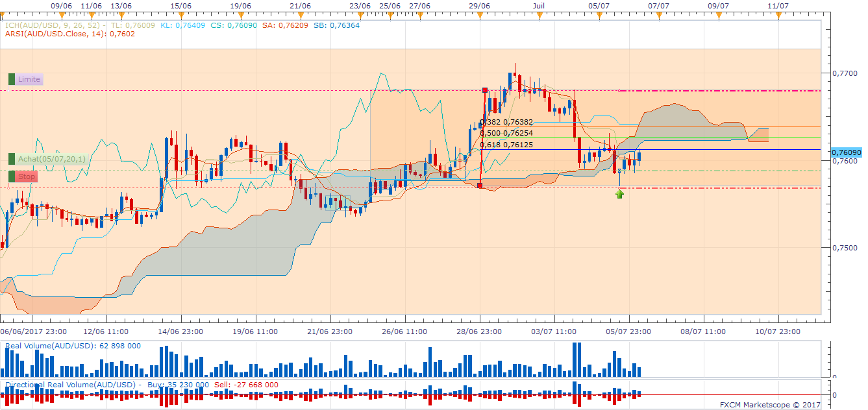Grab the lower red Fibonacci anchor square
Screen dimensions: 868x410
[480, 186]
